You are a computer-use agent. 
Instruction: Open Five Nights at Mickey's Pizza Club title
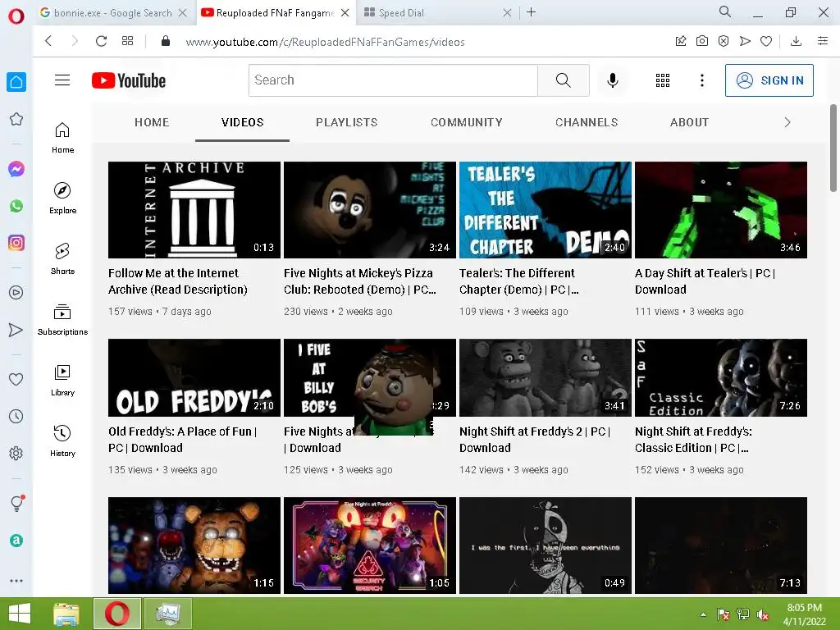coord(360,281)
